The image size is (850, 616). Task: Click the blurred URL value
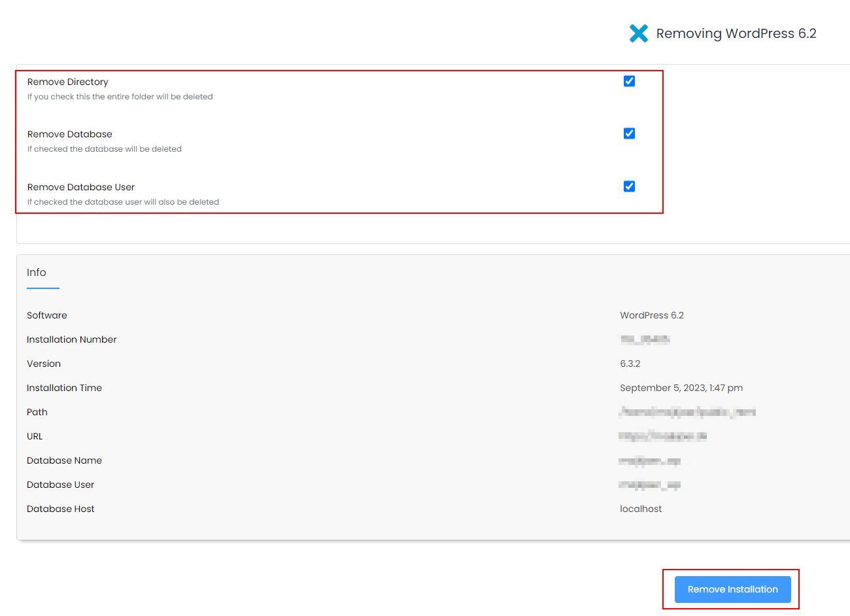(x=662, y=436)
